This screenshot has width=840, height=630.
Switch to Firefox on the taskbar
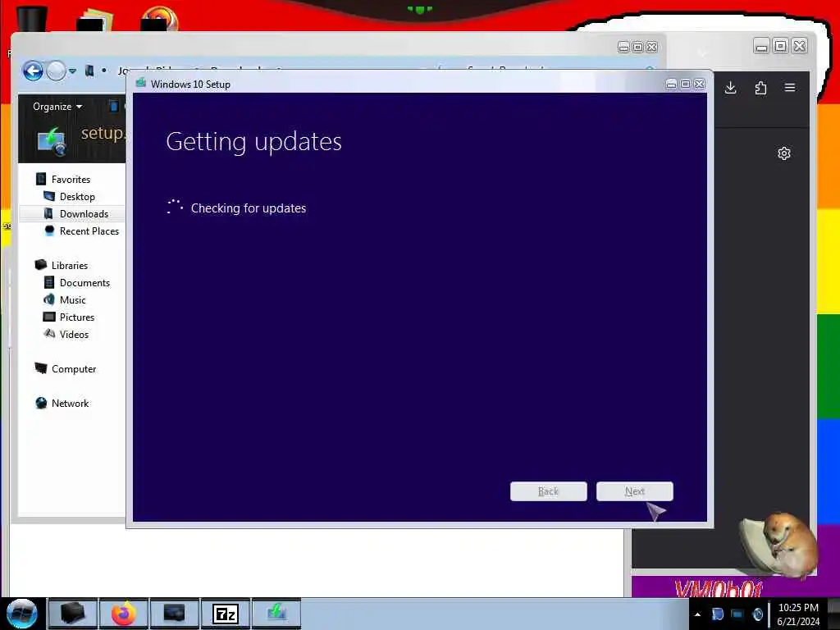tap(124, 614)
